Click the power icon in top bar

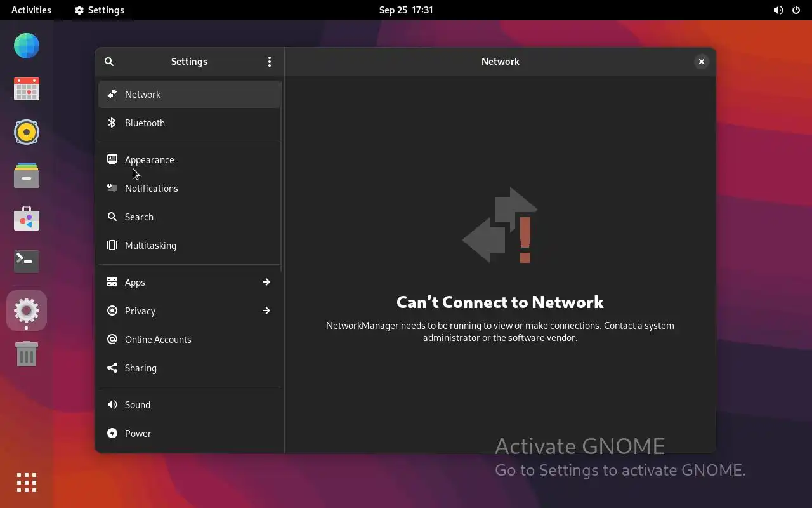pos(796,10)
